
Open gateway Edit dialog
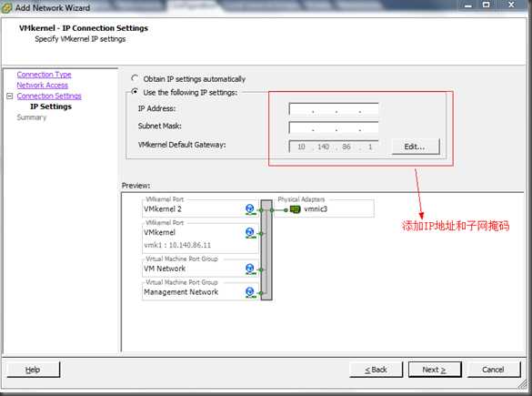pos(416,147)
